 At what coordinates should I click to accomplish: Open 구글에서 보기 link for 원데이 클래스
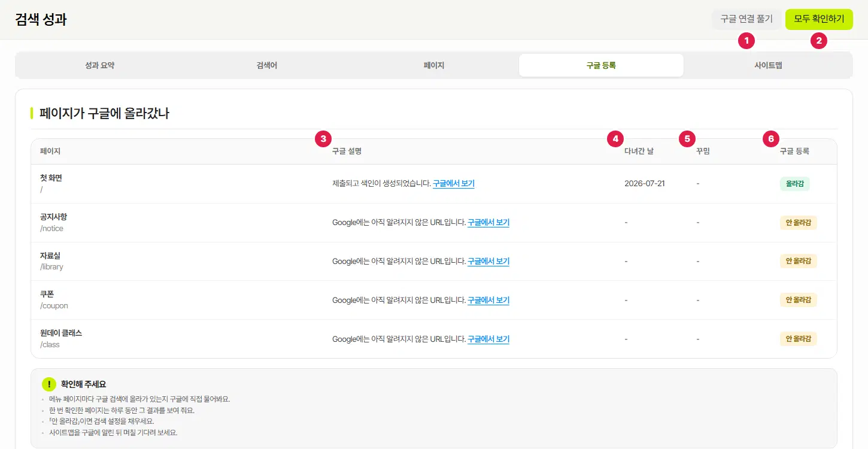[488, 339]
